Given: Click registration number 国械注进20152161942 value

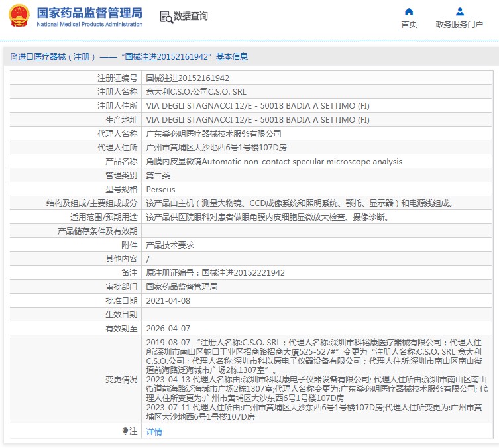Looking at the screenshot, I should click(188, 78).
